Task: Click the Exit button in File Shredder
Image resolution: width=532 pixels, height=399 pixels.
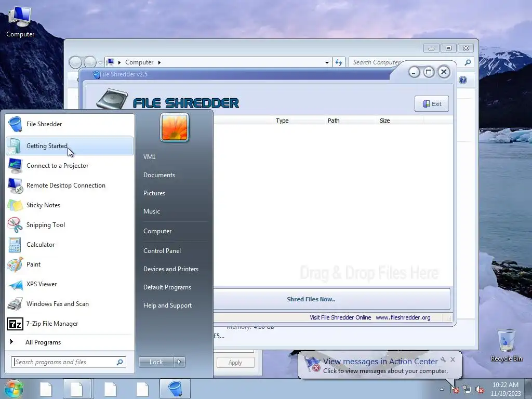Action: [x=432, y=104]
